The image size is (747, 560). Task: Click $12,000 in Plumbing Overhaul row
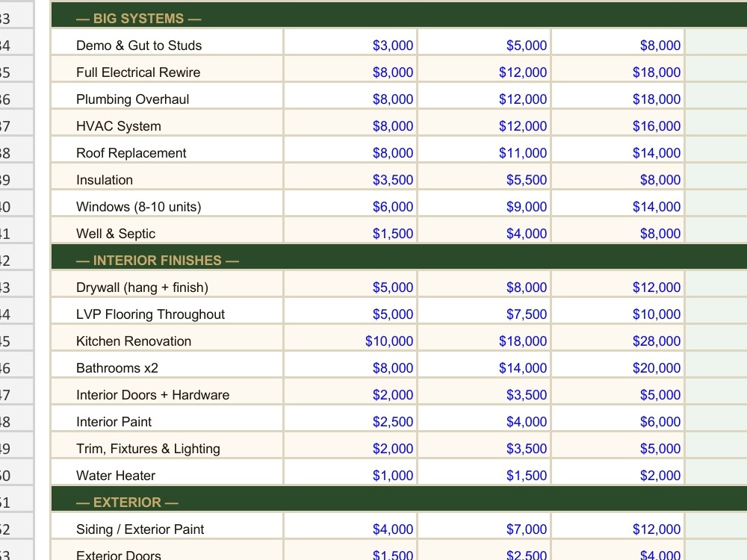tap(485, 96)
